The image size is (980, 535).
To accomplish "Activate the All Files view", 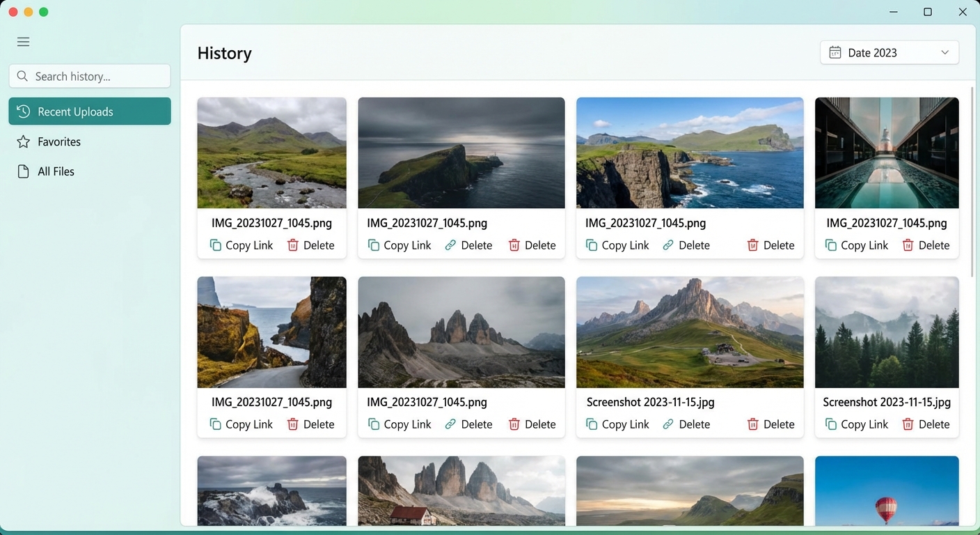I will point(56,171).
